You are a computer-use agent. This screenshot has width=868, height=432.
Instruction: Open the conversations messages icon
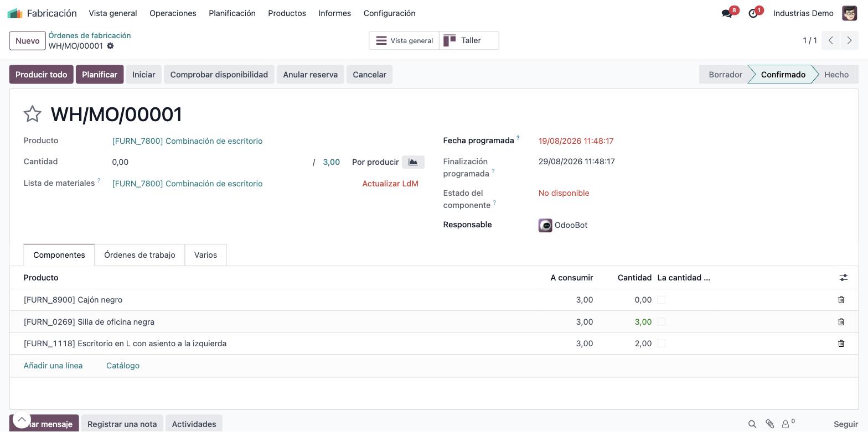click(727, 13)
